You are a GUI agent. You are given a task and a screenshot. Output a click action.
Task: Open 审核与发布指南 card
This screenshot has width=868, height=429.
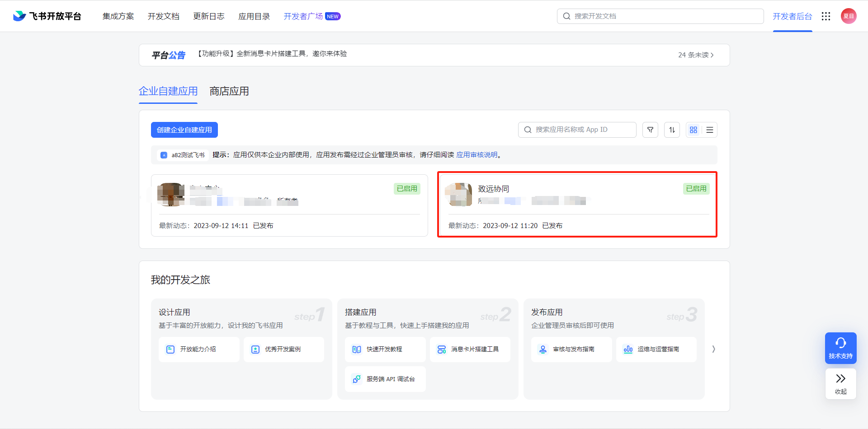(571, 349)
